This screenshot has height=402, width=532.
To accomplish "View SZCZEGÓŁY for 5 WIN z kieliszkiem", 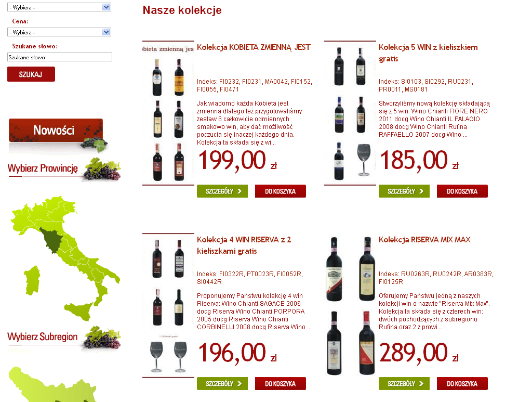I will click(x=404, y=191).
